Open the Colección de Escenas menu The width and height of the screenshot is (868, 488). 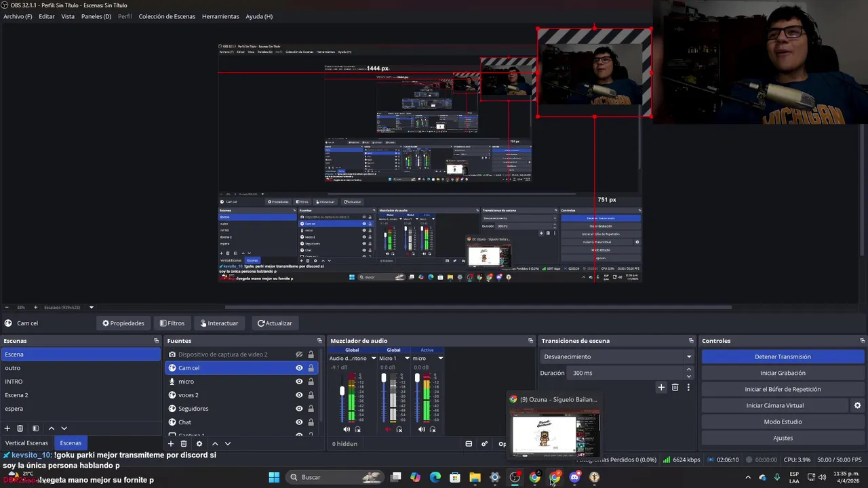click(x=167, y=16)
